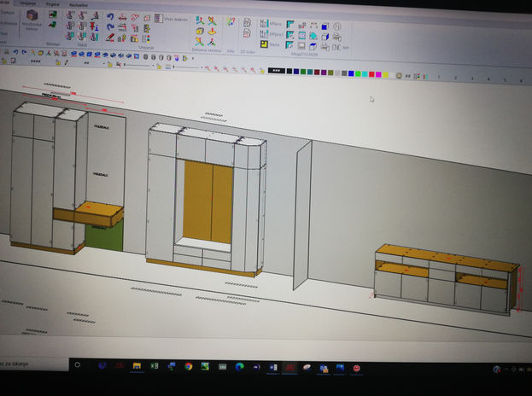Select the green panel under the desk
The image size is (532, 396).
[103, 236]
